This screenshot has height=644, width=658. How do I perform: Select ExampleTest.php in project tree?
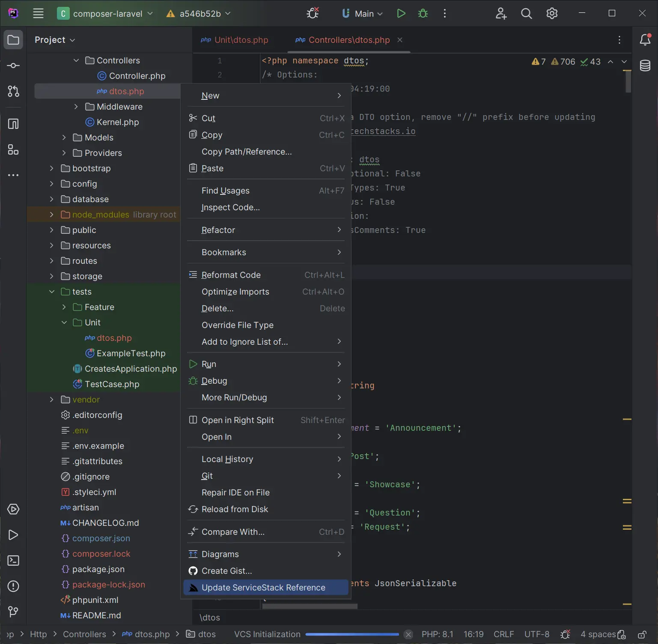[131, 353]
